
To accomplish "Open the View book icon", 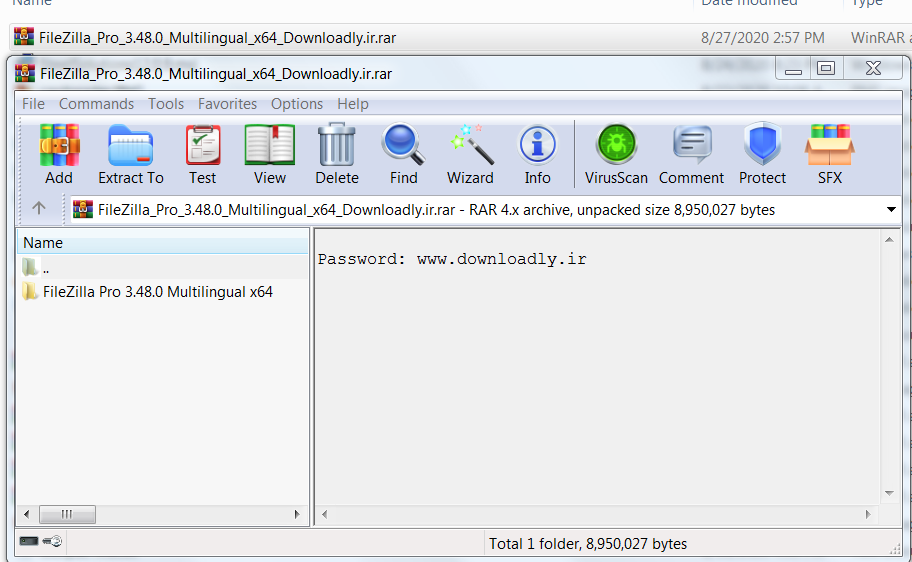I will [269, 145].
